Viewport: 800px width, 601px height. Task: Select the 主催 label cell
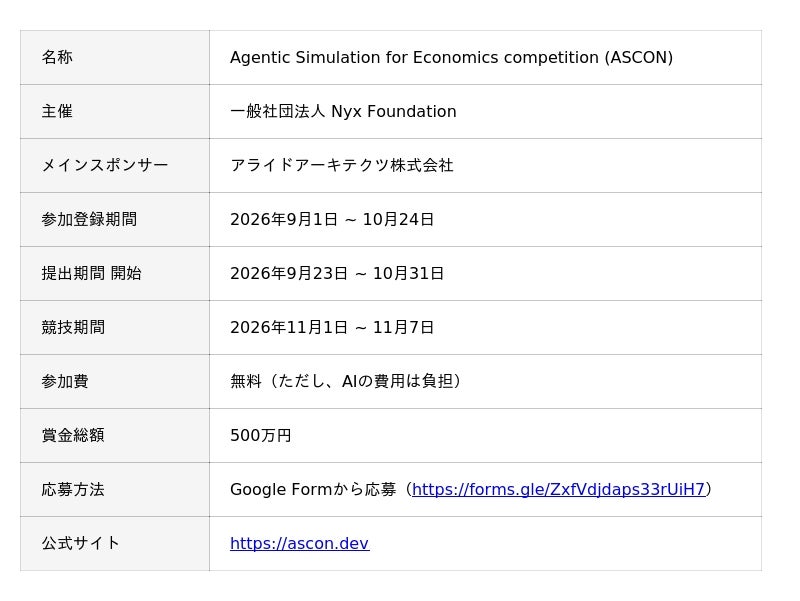point(115,112)
